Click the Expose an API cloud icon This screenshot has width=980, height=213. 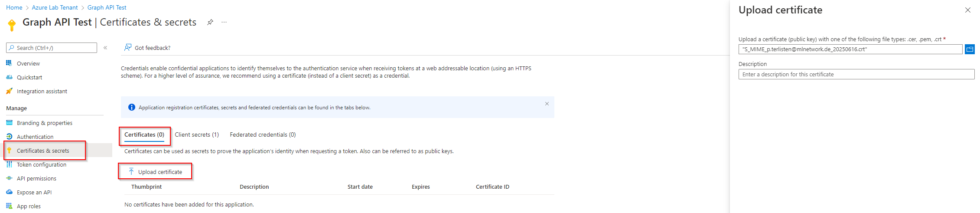9,192
